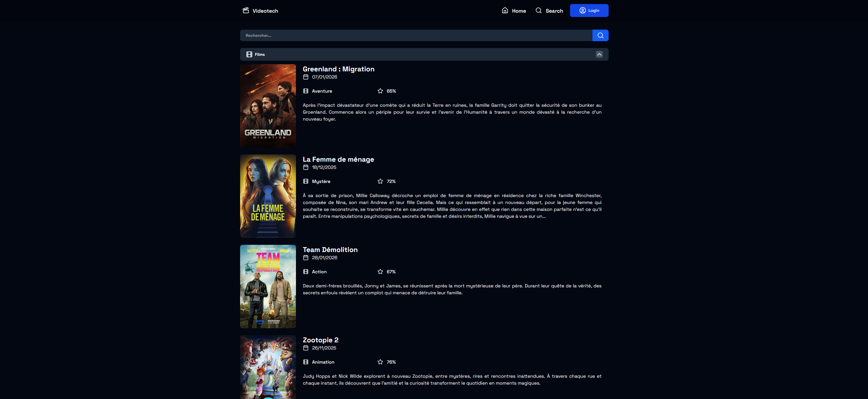Click the Zootopie 2 poster image
The width and height of the screenshot is (868, 399).
pos(268,367)
